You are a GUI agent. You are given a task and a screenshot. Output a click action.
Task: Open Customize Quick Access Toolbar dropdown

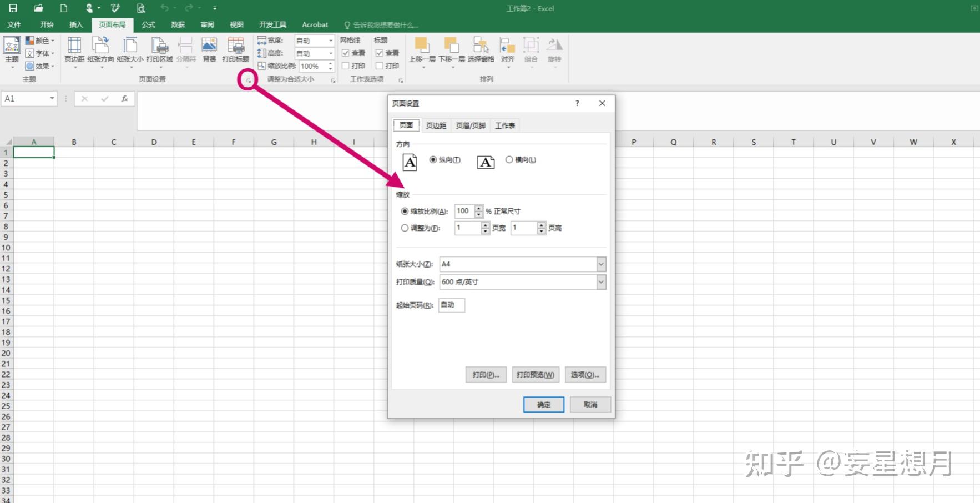215,8
